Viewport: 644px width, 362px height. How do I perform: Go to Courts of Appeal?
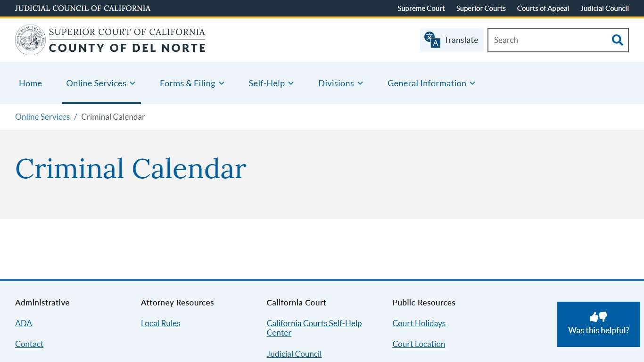[x=543, y=8]
